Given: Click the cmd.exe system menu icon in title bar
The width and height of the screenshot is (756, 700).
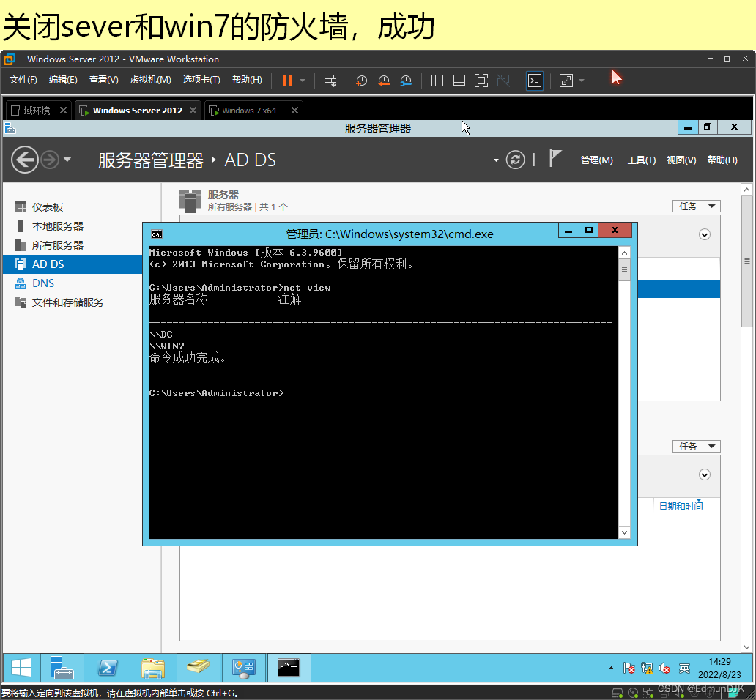Looking at the screenshot, I should [157, 234].
